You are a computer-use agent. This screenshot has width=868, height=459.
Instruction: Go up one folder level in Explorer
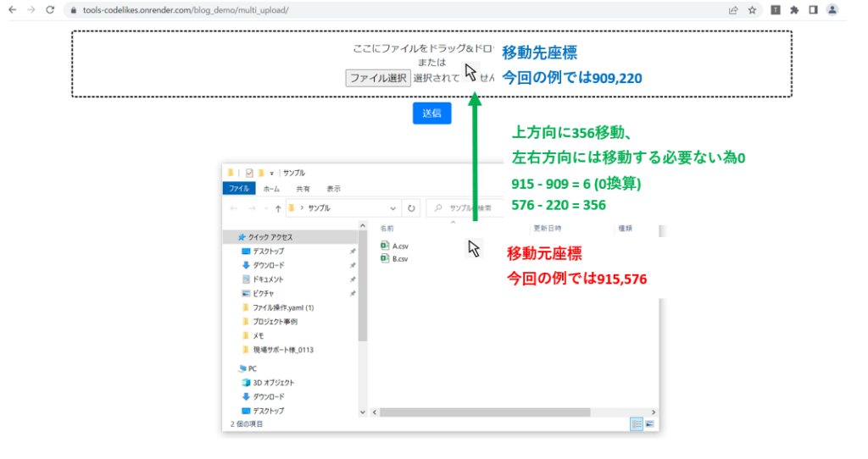click(x=277, y=207)
